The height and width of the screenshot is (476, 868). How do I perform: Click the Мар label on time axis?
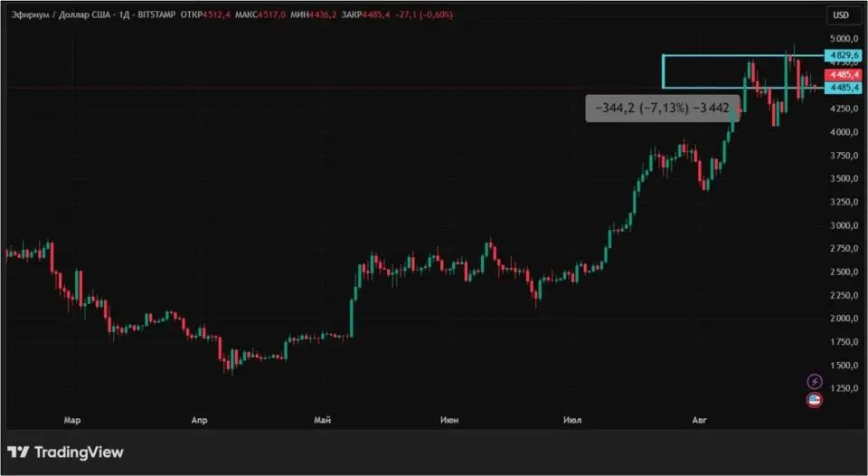[x=72, y=420]
